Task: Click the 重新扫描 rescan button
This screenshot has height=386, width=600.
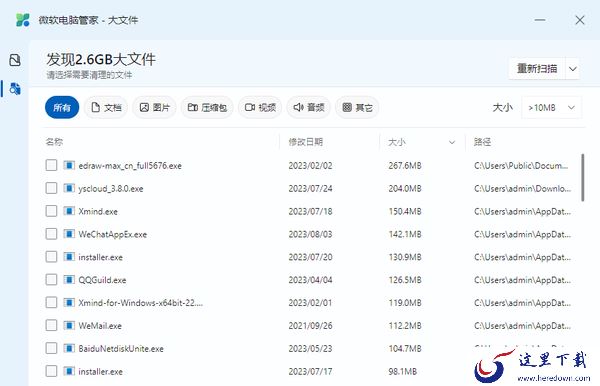Action: 537,69
